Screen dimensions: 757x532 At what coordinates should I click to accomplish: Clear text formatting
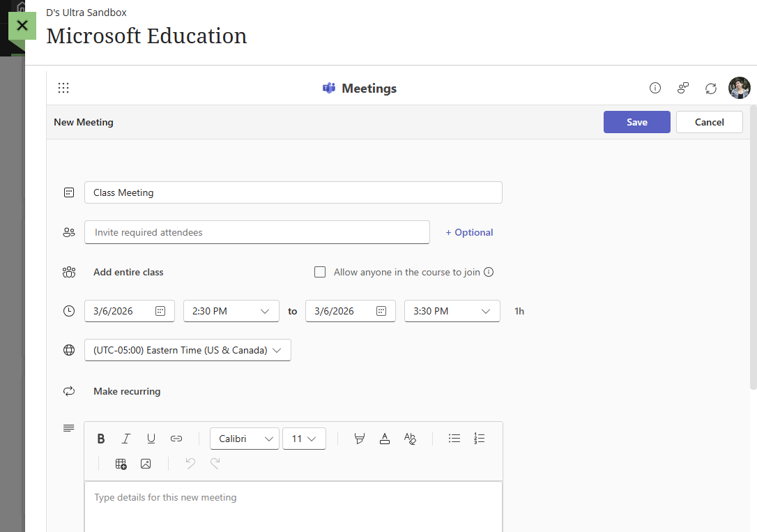(x=410, y=439)
